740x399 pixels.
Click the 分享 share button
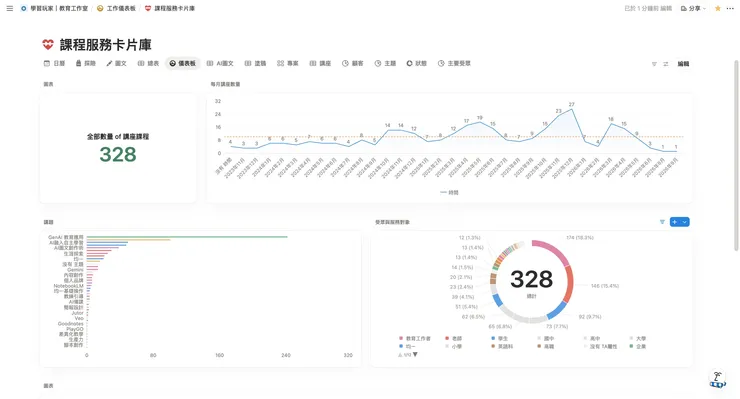pyautogui.click(x=693, y=8)
